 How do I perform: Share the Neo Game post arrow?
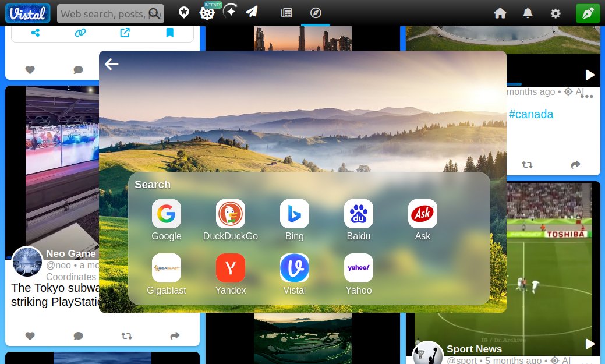click(x=175, y=336)
